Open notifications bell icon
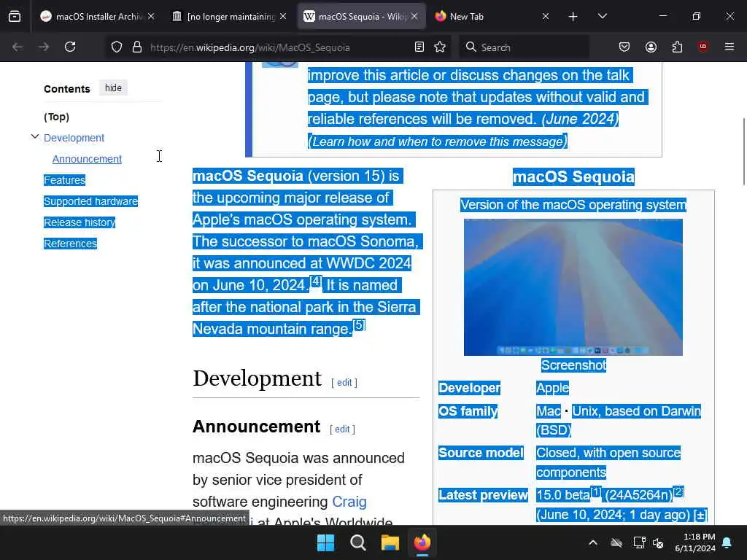 coord(727,542)
